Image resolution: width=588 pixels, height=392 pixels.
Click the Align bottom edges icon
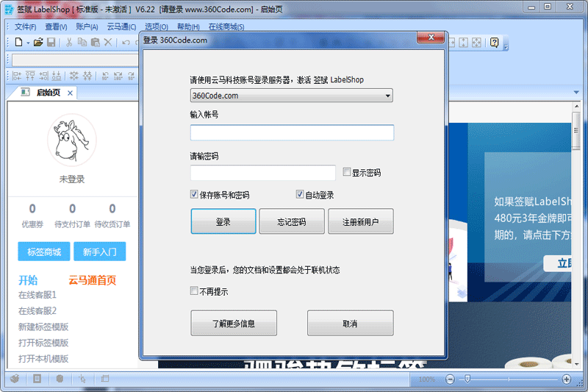tap(57, 76)
